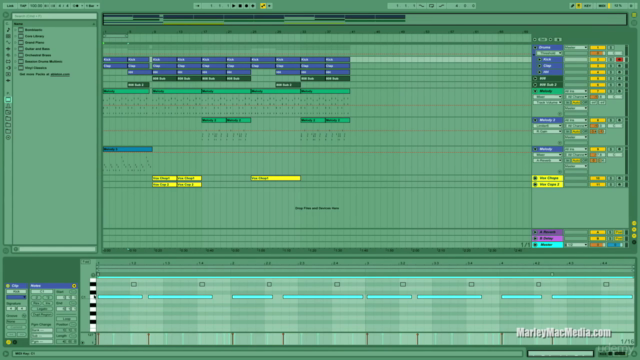Image resolution: width=640 pixels, height=360 pixels.
Task: Arm the Clap track for recording
Action: (619, 66)
